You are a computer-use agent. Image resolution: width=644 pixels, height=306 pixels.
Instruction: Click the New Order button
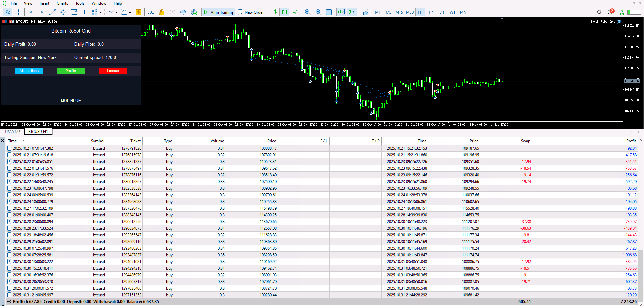coord(251,12)
